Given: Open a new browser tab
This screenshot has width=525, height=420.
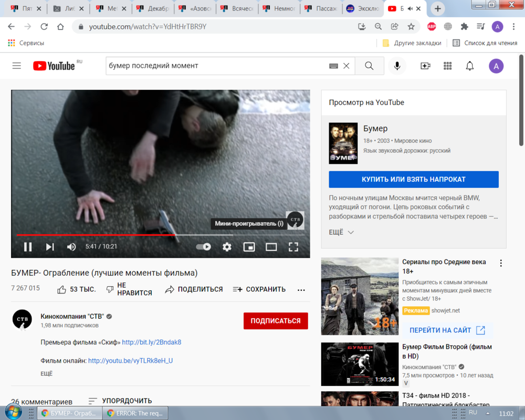Looking at the screenshot, I should (438, 9).
